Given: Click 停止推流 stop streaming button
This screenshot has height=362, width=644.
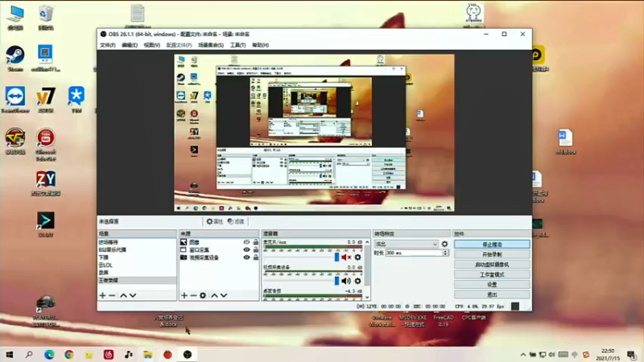Looking at the screenshot, I should point(492,245).
